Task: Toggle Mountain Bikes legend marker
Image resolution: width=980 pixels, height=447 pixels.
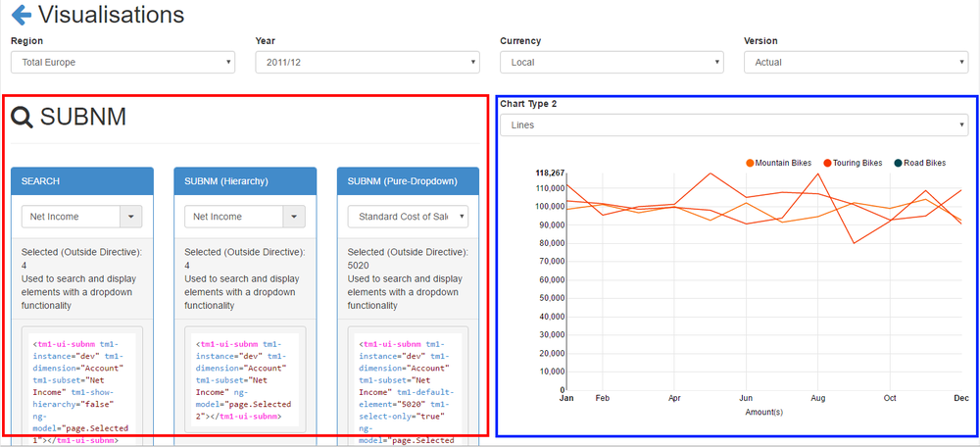Action: pos(750,163)
